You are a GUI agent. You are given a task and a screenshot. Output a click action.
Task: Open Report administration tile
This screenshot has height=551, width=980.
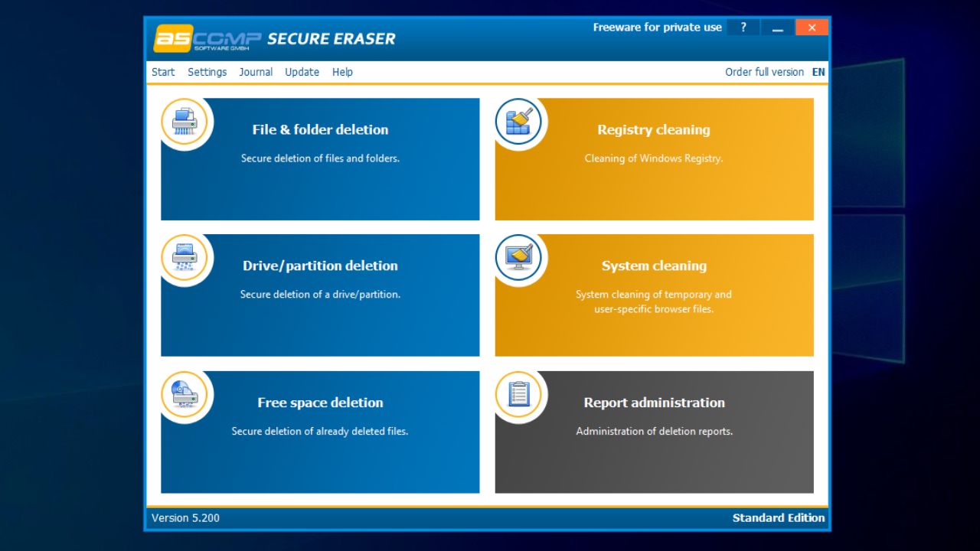click(x=655, y=432)
